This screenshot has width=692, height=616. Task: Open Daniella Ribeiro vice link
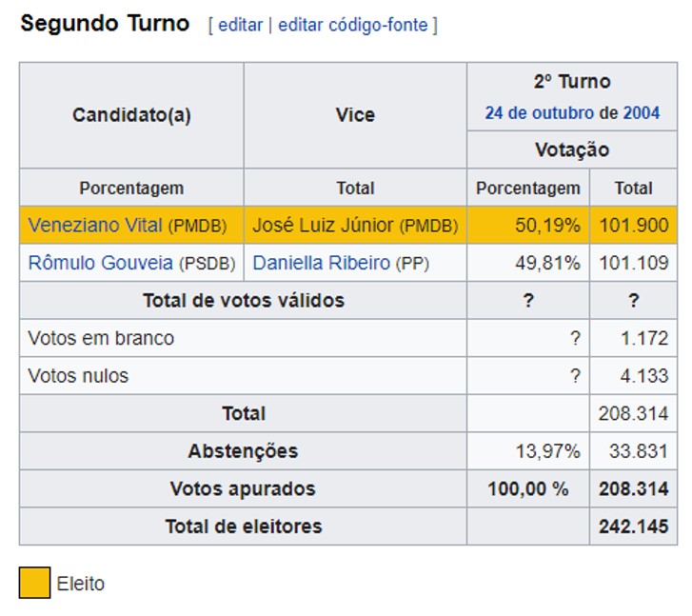[322, 263]
